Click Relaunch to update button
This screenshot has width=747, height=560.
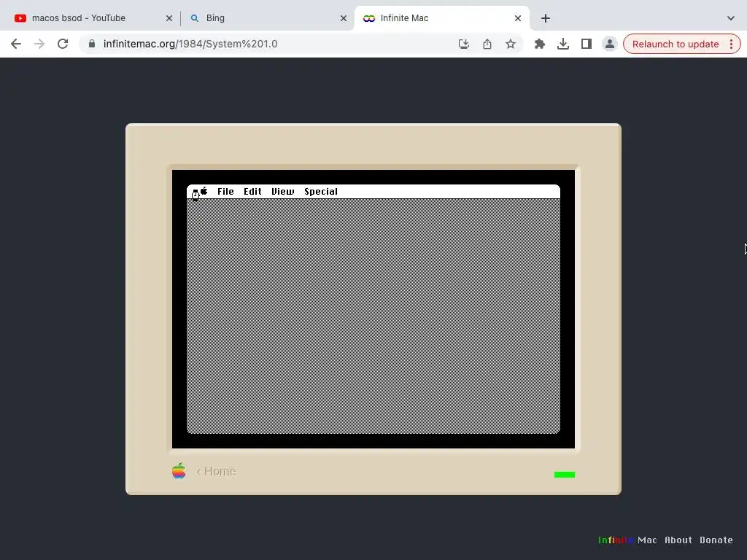click(675, 44)
